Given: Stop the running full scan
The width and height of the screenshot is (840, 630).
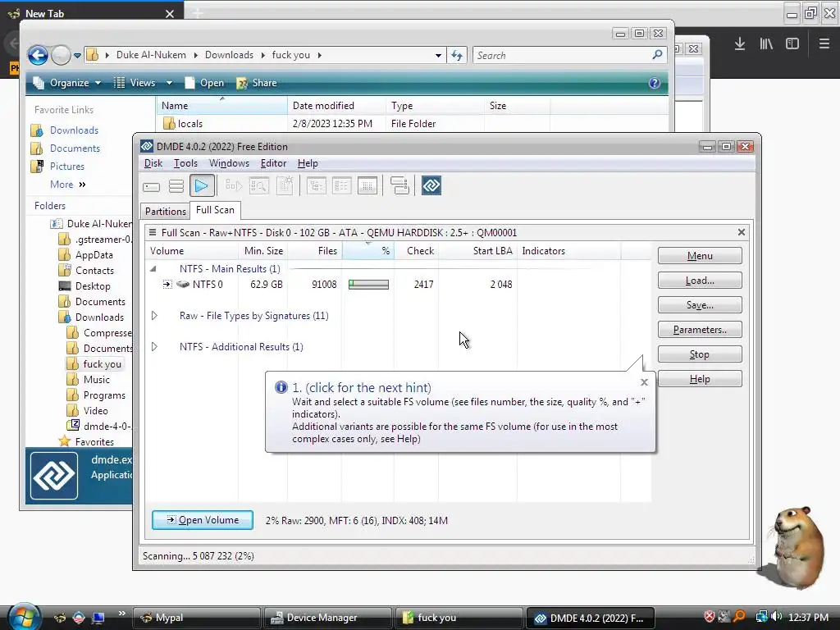Looking at the screenshot, I should (700, 354).
